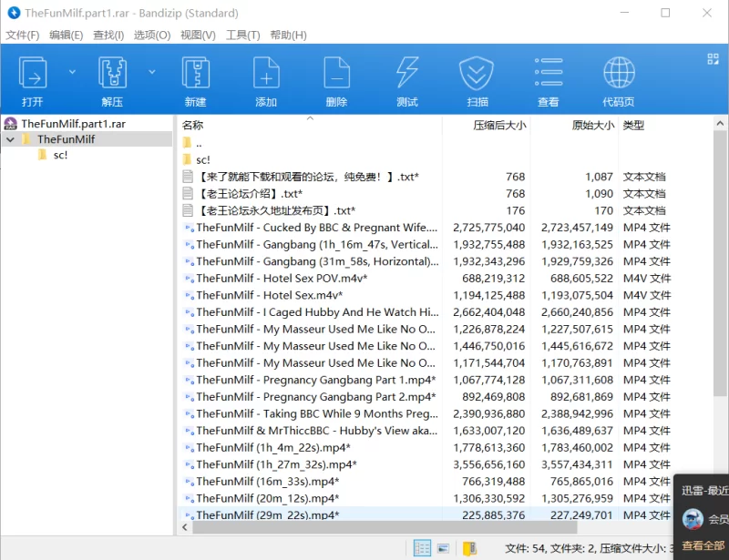Switch to thumbnail view in status bar
This screenshot has width=729, height=560.
(443, 549)
